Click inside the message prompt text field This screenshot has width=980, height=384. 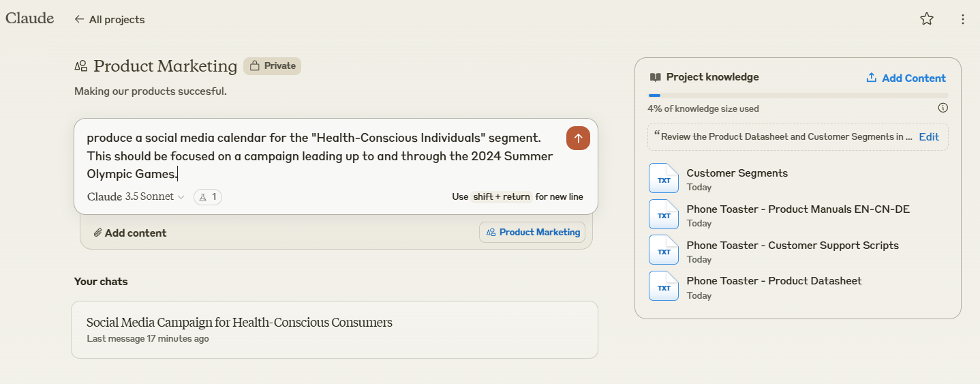320,156
